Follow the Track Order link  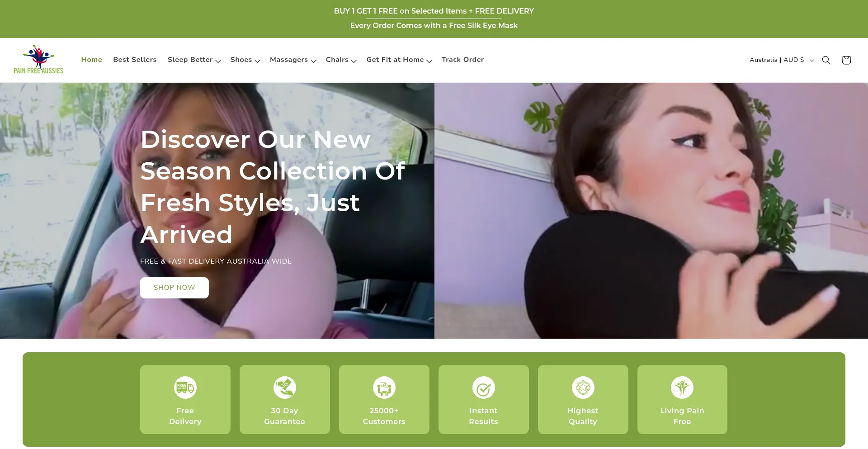point(462,60)
